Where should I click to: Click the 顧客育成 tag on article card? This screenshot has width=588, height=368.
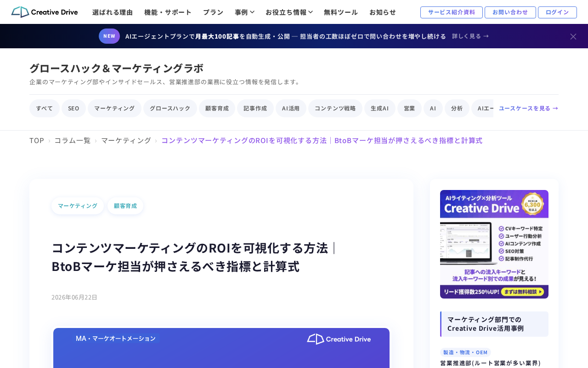tap(125, 206)
